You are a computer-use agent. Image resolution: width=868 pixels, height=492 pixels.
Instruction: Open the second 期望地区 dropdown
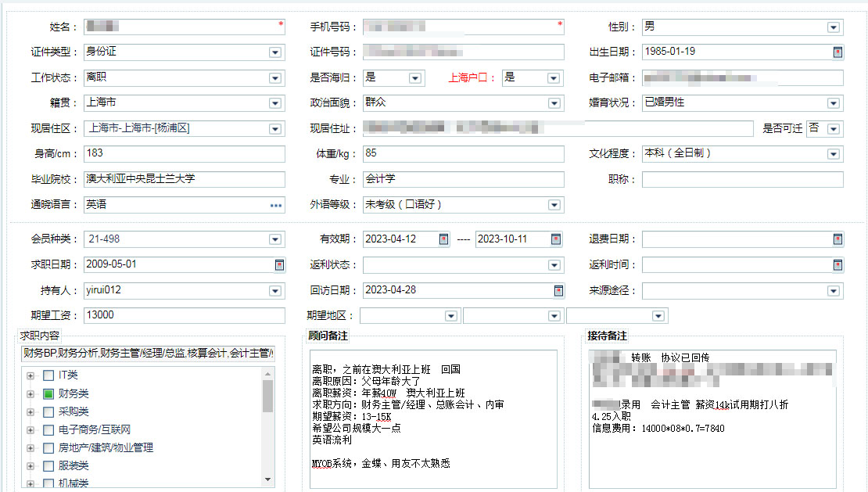tap(554, 316)
